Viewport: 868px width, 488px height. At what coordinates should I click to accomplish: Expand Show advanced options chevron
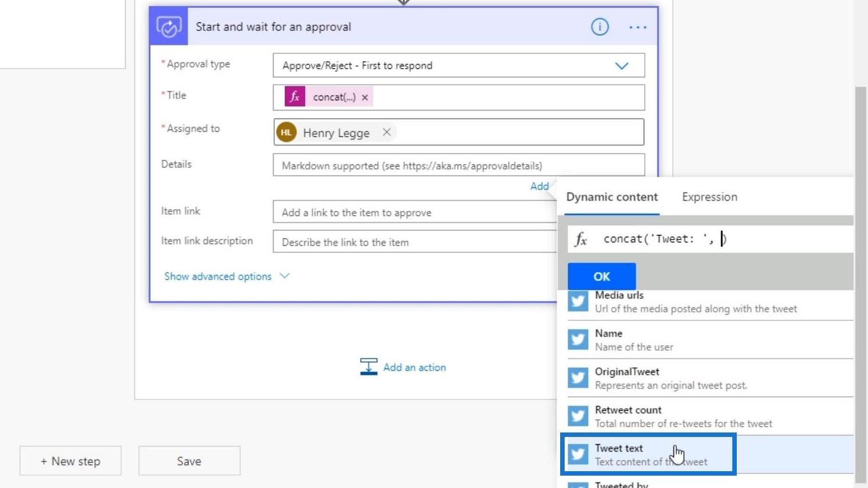click(284, 276)
